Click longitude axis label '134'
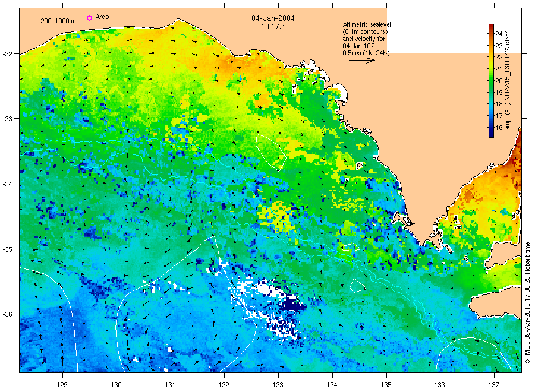Screen dimensions: 535x392 tap(332, 385)
